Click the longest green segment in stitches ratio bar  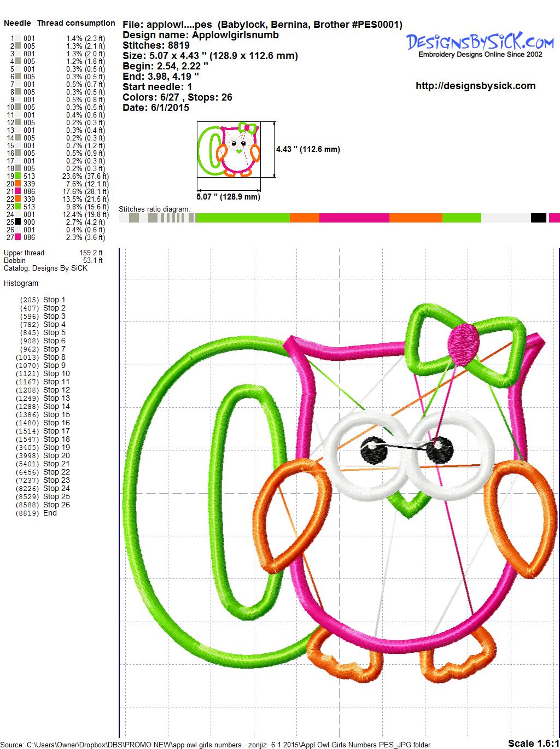point(242,218)
